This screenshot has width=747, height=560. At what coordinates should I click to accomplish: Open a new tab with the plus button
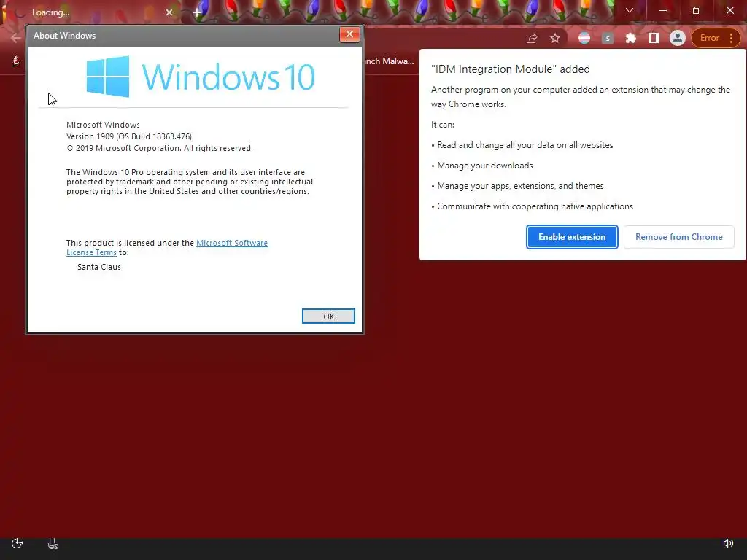pyautogui.click(x=197, y=12)
